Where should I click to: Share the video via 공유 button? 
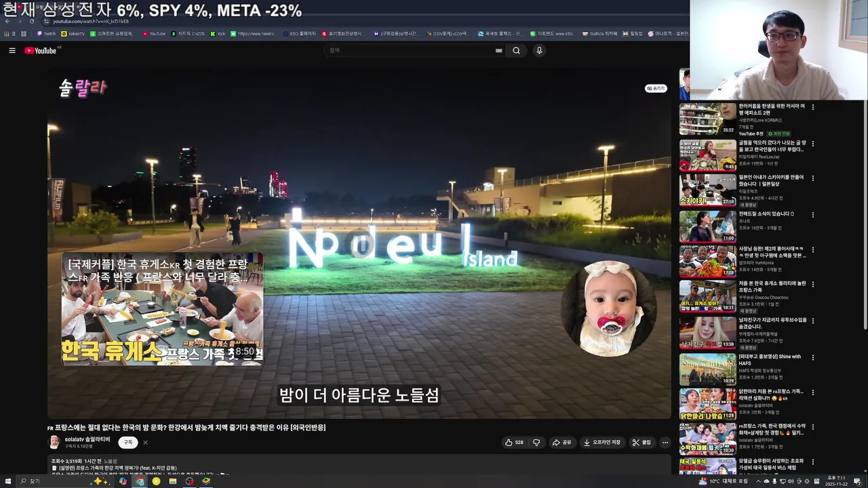pos(561,443)
